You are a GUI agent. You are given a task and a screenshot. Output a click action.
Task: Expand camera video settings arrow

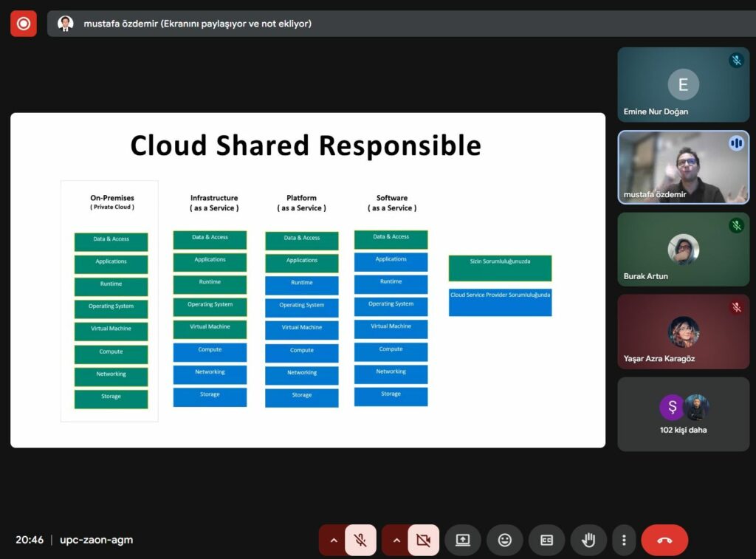pyautogui.click(x=396, y=540)
